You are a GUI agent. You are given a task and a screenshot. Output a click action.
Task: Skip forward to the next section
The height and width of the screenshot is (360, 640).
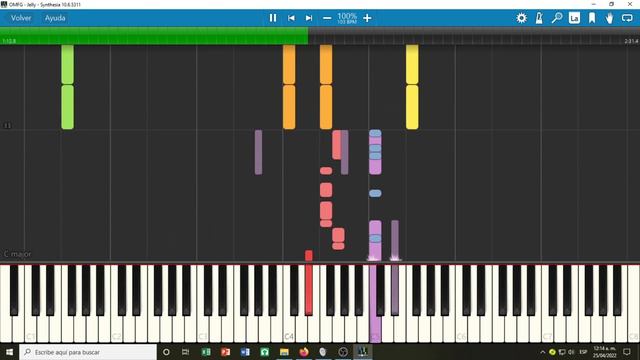tap(309, 18)
